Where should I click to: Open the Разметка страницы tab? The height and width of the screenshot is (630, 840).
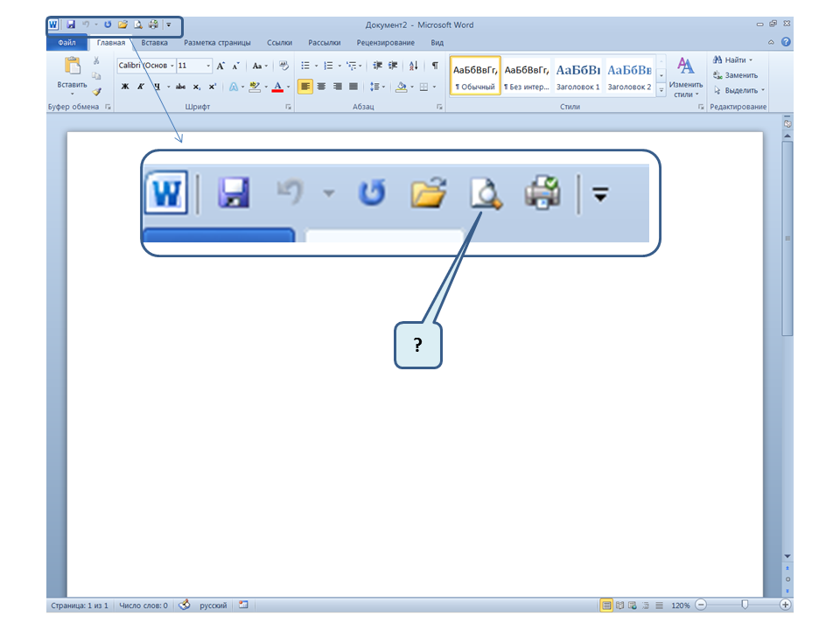pos(217,42)
